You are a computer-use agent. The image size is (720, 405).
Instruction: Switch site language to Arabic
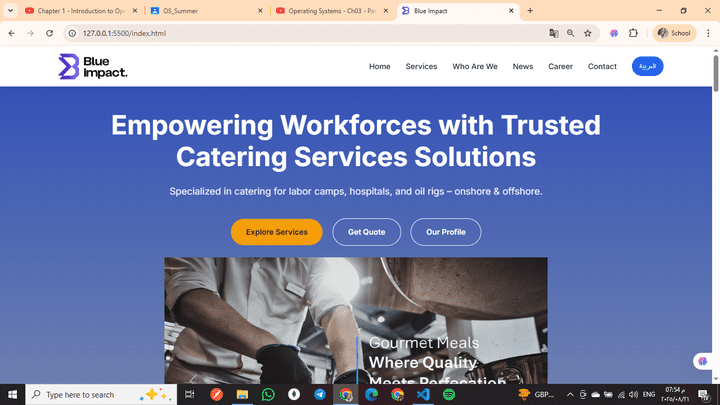pos(647,66)
